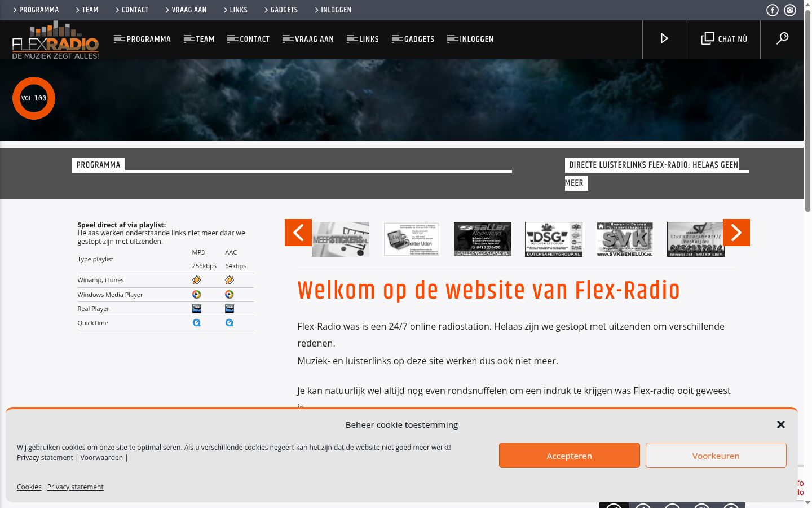Open underlined Privacy statement link at banner bottom
The image size is (812, 508).
76,487
